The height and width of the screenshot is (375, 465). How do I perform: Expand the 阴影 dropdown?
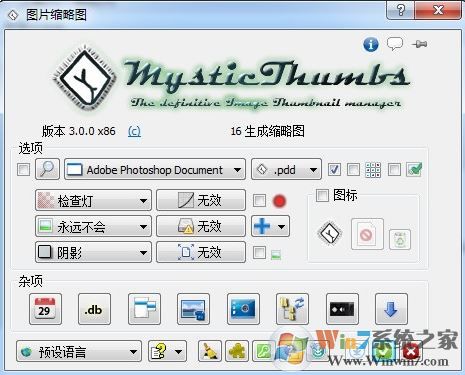pos(93,252)
